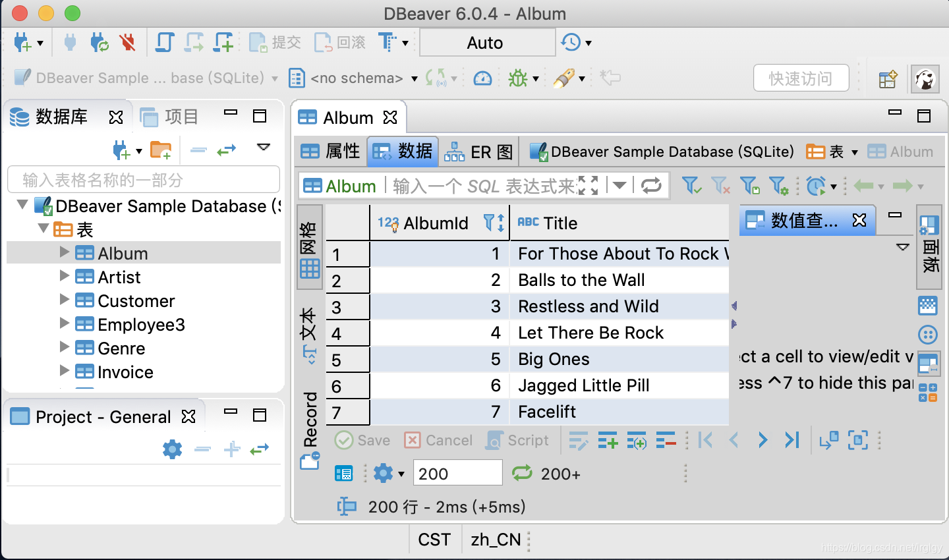The height and width of the screenshot is (560, 949).
Task: Open perspective icon near quick access
Action: click(x=888, y=79)
